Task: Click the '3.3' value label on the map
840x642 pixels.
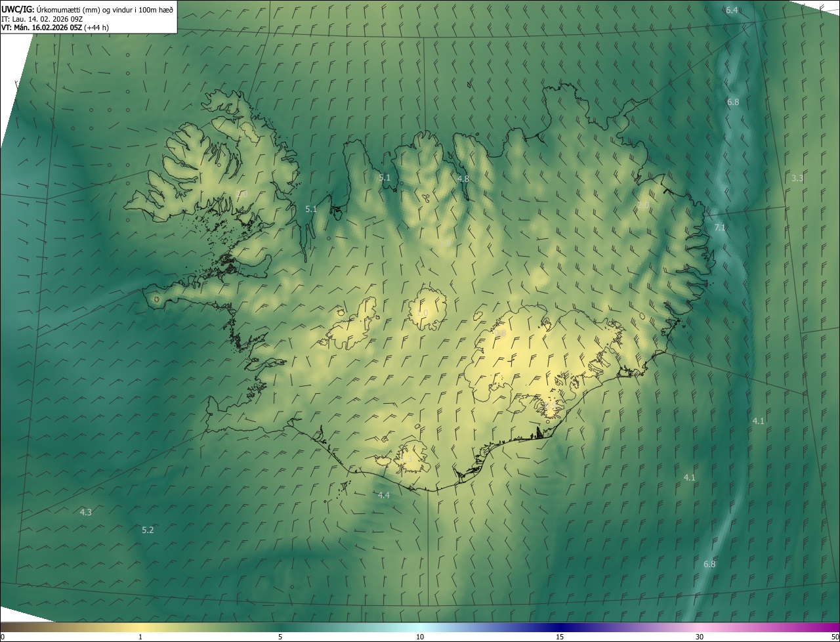Action: pyautogui.click(x=797, y=178)
